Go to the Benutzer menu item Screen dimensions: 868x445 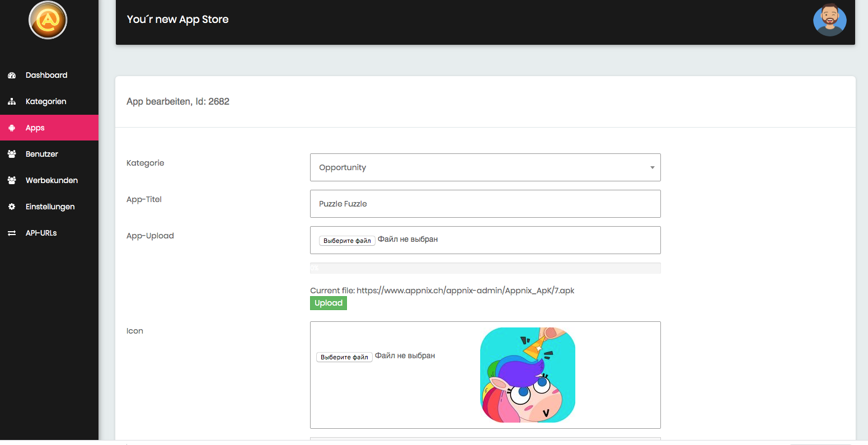(42, 154)
